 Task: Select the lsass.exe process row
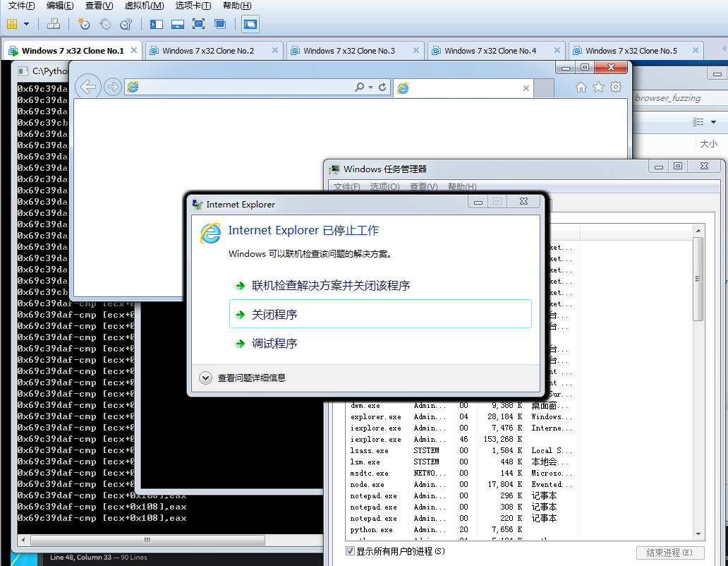[x=461, y=450]
